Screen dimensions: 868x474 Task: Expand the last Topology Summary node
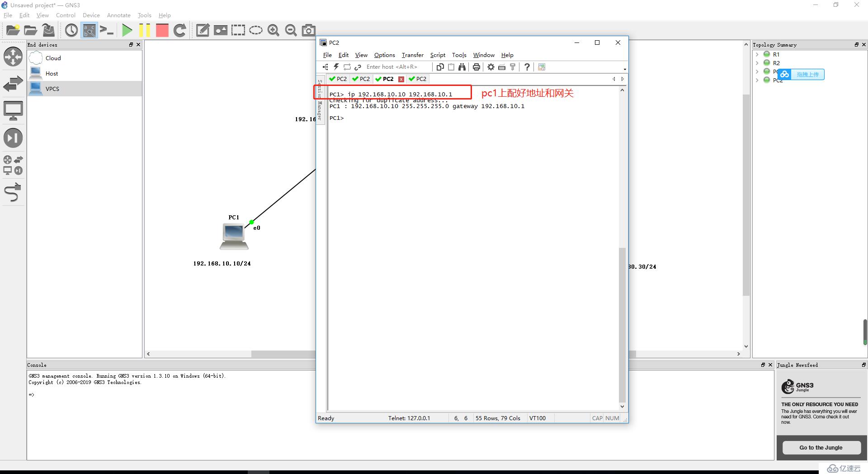tap(757, 80)
